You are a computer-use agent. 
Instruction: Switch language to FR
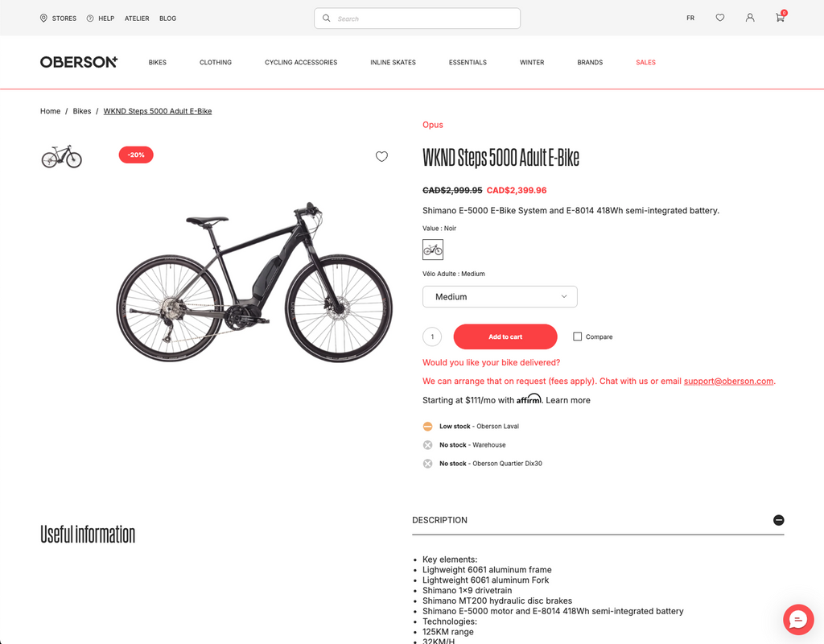pos(690,18)
